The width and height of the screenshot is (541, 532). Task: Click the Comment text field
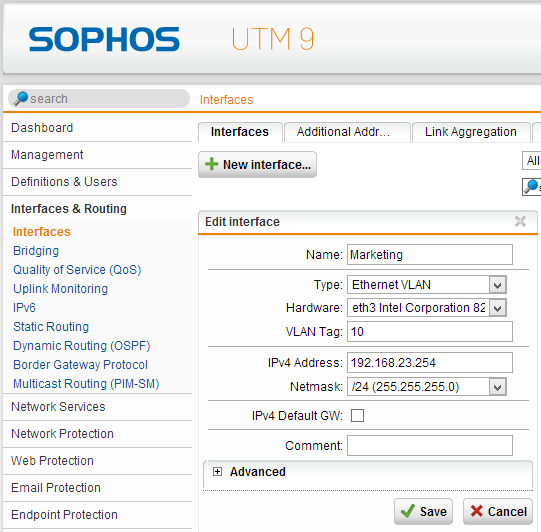point(430,445)
